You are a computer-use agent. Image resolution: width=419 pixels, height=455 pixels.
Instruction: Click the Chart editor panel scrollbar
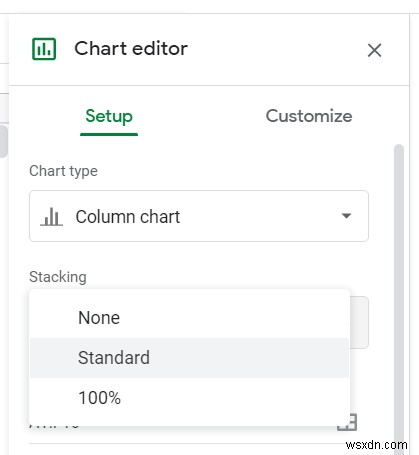point(399,299)
